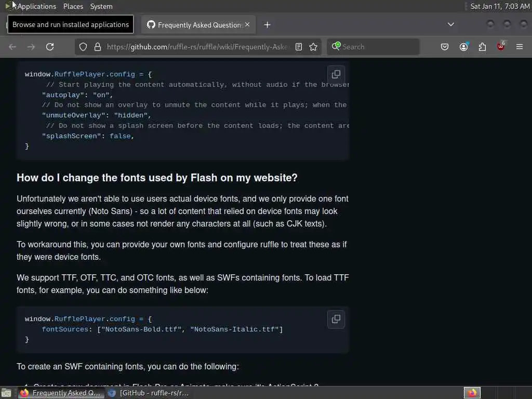Click paragraph starting We support TTF, OTF
The height and width of the screenshot is (399, 532).
click(182, 284)
